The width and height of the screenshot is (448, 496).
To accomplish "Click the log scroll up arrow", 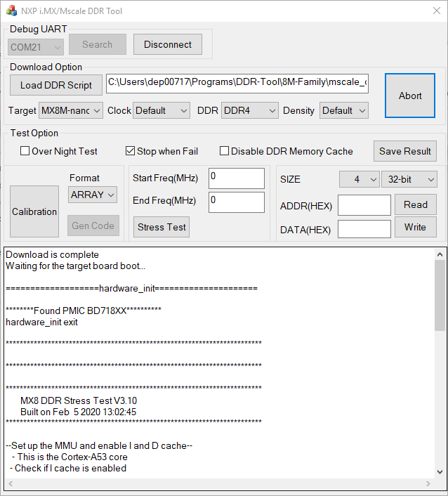I will coord(440,254).
